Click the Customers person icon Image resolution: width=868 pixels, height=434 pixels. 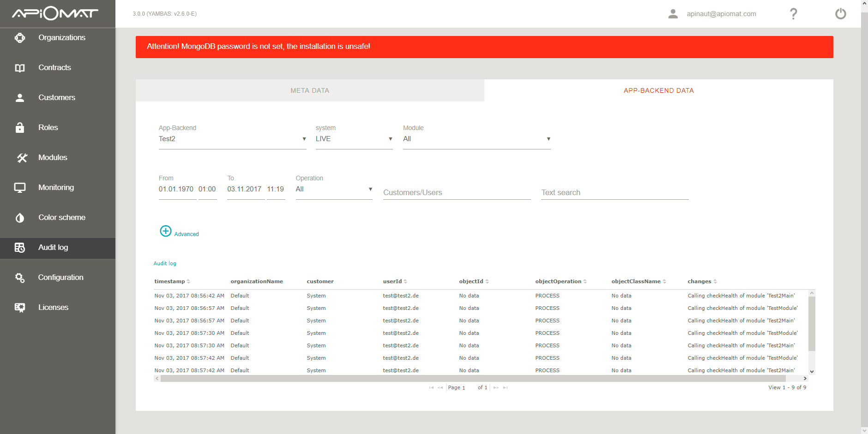coord(20,98)
